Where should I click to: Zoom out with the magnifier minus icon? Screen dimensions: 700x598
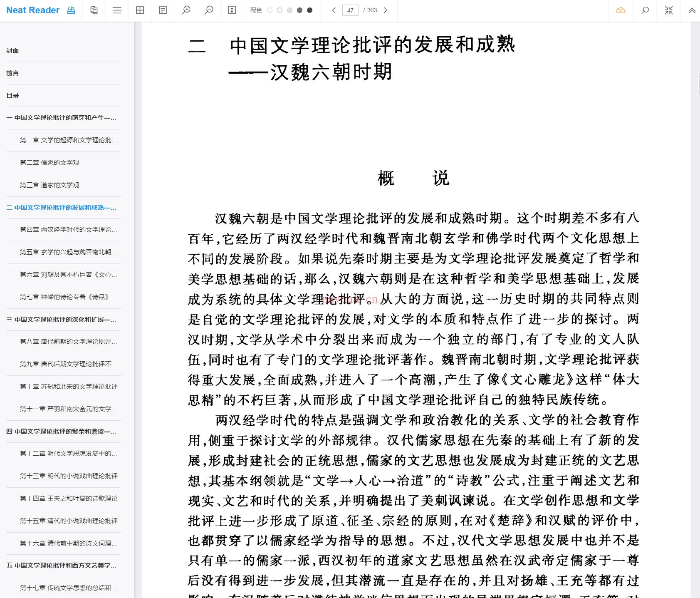[209, 10]
